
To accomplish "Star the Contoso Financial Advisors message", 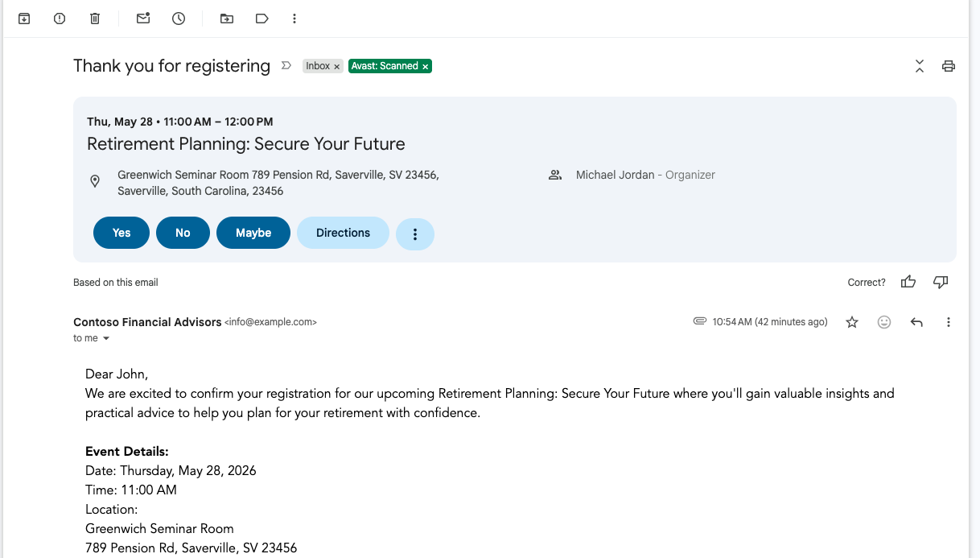I will pyautogui.click(x=851, y=321).
